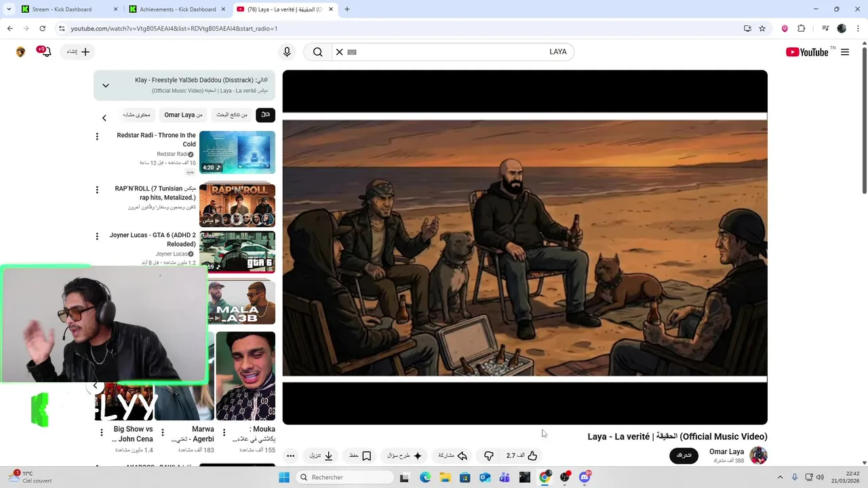
Task: Show more filter chips with the chevron arrow
Action: [x=104, y=118]
